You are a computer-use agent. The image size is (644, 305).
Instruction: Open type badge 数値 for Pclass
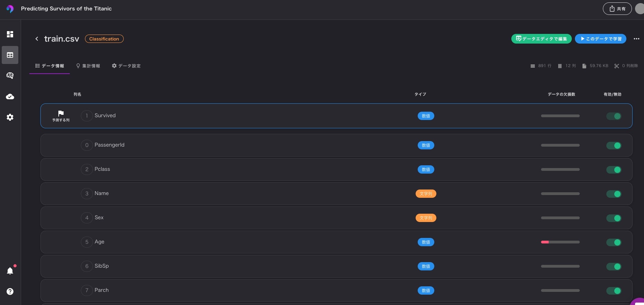(x=426, y=169)
